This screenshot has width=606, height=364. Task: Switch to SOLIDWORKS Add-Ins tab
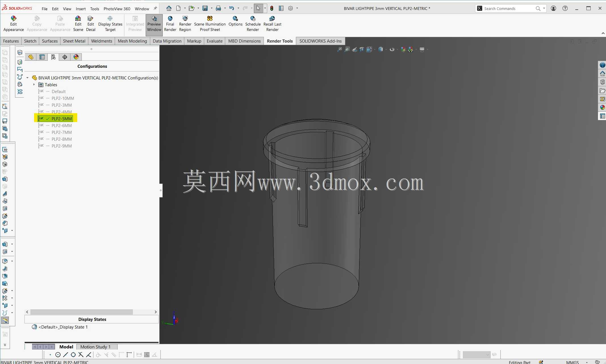[x=321, y=41]
